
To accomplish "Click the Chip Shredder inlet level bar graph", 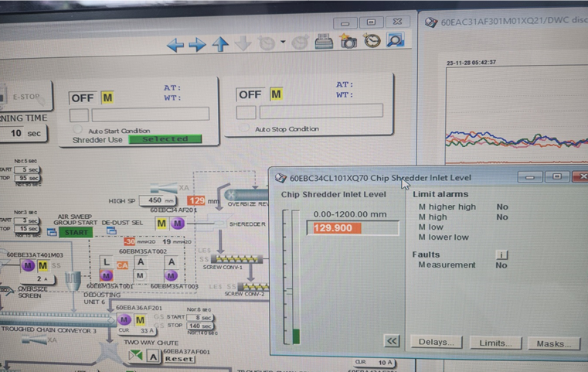I will (x=294, y=277).
